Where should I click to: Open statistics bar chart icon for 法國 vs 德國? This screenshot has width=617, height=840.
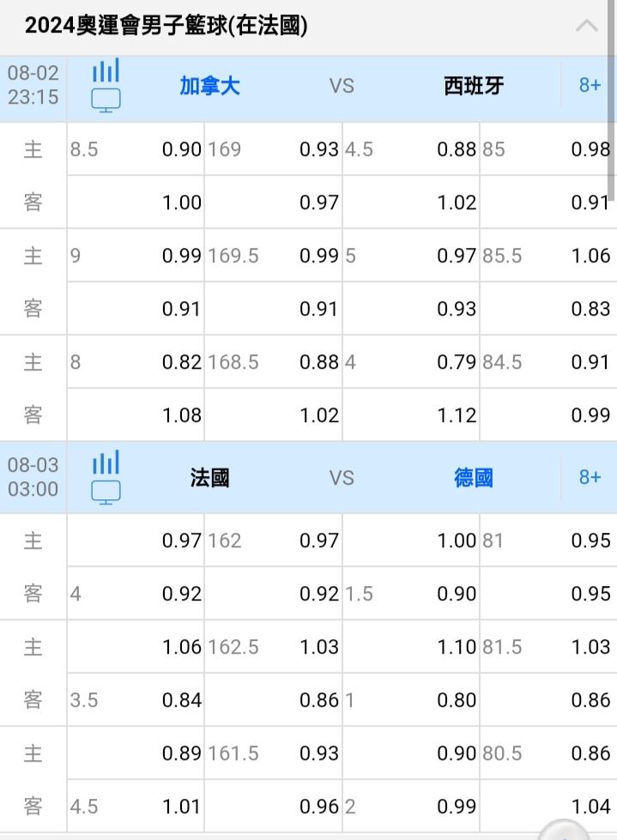[x=106, y=462]
